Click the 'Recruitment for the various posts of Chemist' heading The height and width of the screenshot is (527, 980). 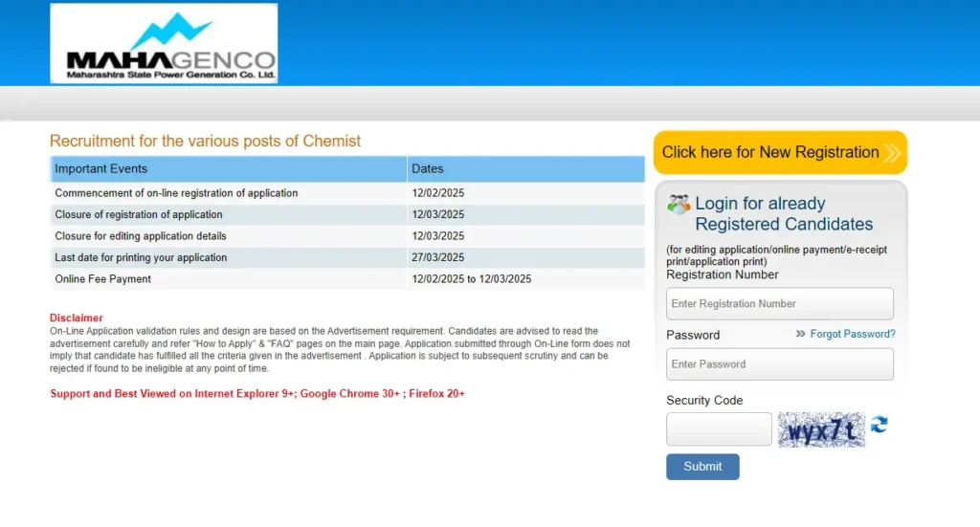pyautogui.click(x=205, y=142)
